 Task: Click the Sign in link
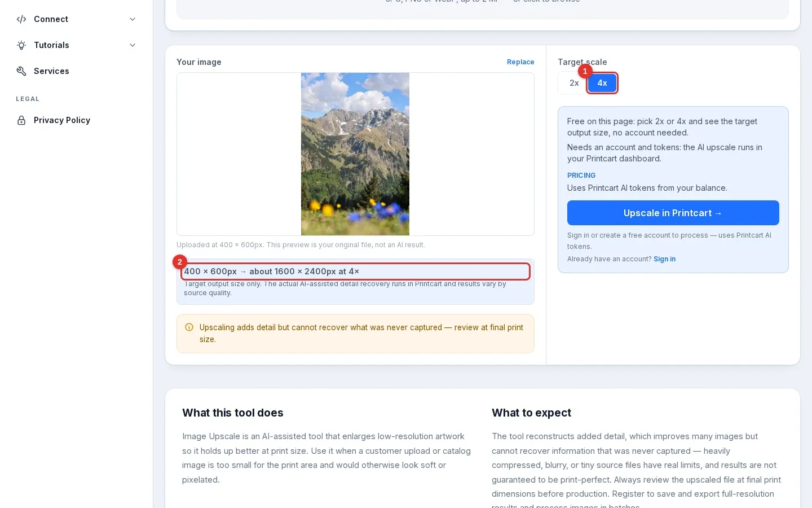point(664,259)
